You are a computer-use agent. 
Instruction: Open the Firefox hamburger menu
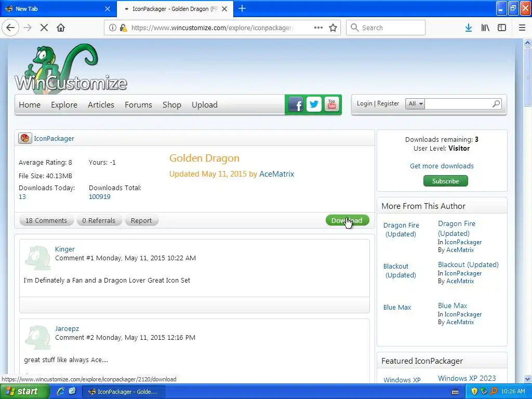(x=522, y=28)
